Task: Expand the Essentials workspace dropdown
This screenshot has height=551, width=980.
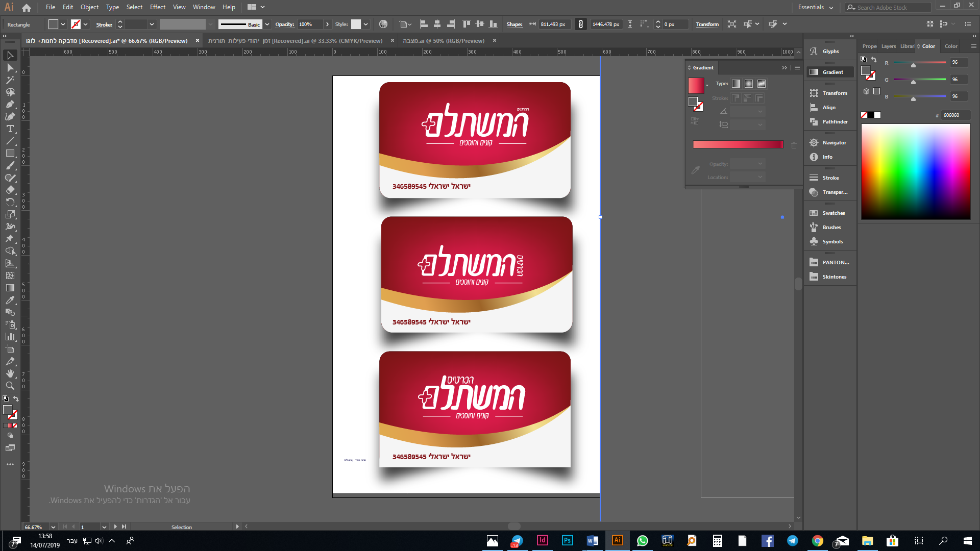Action: [831, 8]
